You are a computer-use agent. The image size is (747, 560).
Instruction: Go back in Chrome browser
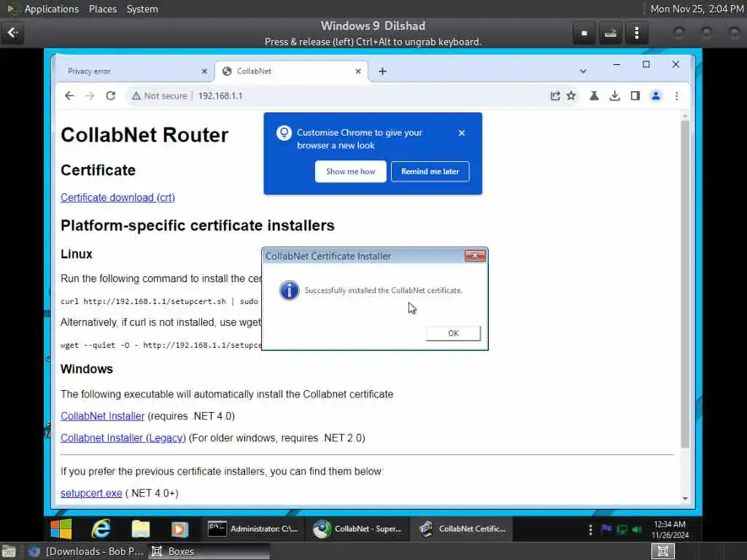click(69, 96)
